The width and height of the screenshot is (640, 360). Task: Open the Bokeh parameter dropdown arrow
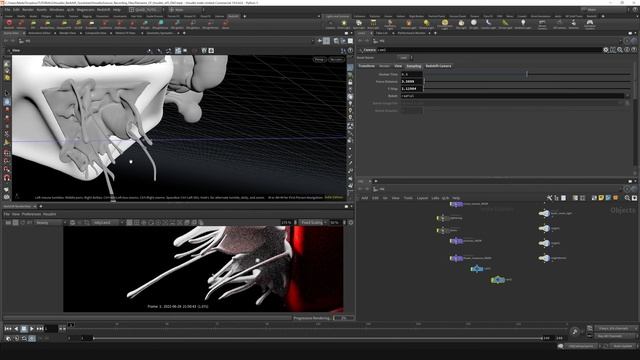point(627,96)
